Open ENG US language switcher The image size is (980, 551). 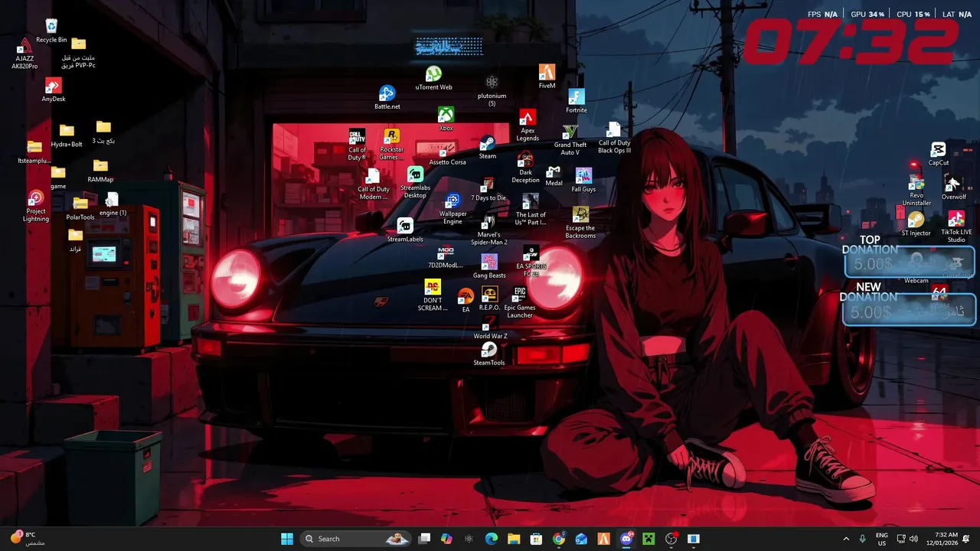click(882, 539)
